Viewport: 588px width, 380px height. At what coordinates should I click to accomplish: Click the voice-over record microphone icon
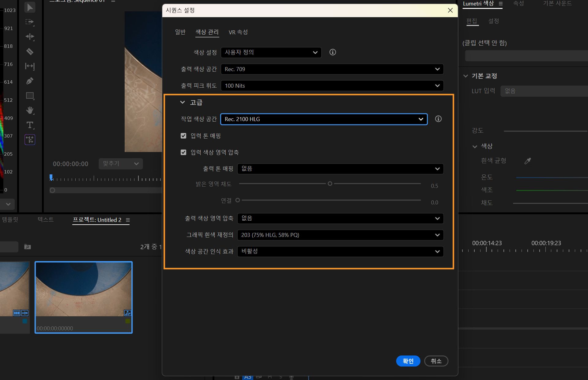(x=291, y=377)
